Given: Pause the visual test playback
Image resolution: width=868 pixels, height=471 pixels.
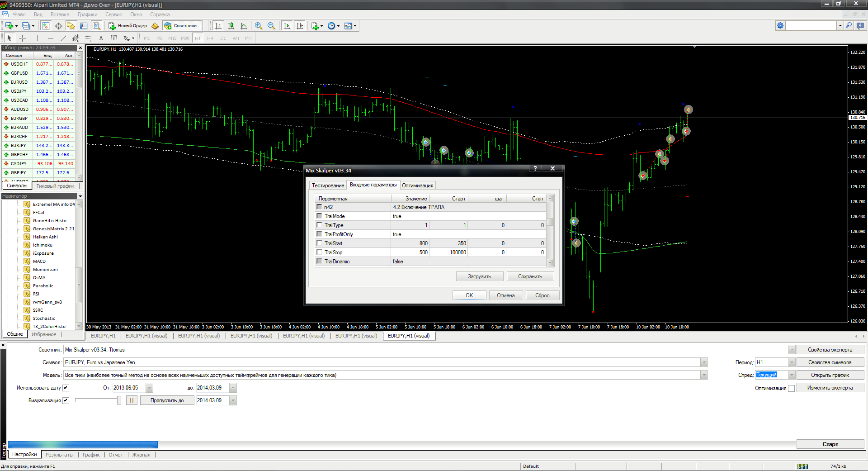Looking at the screenshot, I should pyautogui.click(x=132, y=400).
